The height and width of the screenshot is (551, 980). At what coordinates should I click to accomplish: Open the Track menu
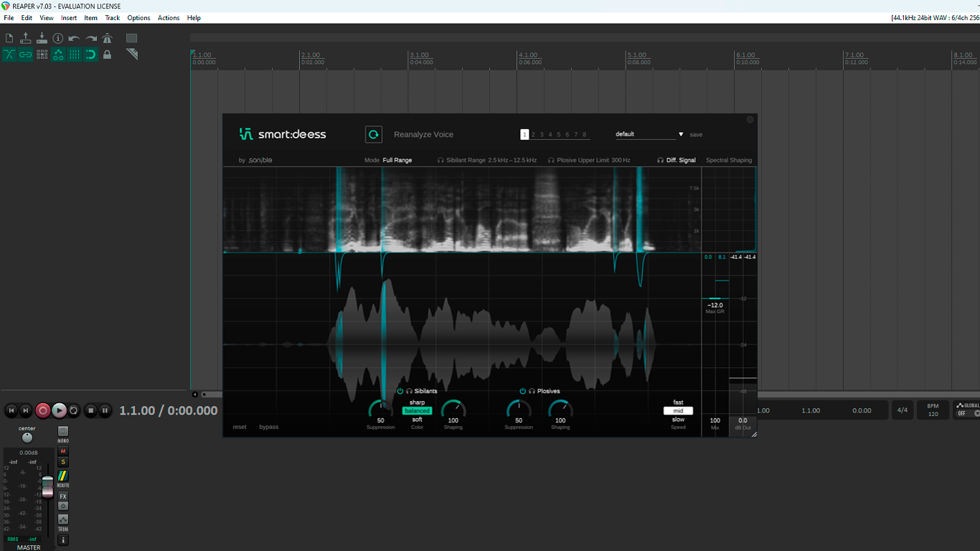[x=113, y=18]
